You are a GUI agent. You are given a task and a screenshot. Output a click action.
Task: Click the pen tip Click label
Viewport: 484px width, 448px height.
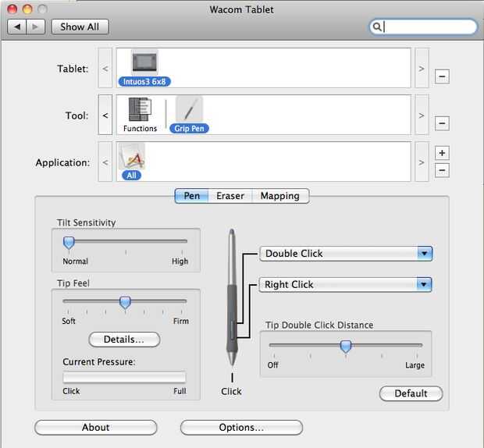click(x=231, y=391)
